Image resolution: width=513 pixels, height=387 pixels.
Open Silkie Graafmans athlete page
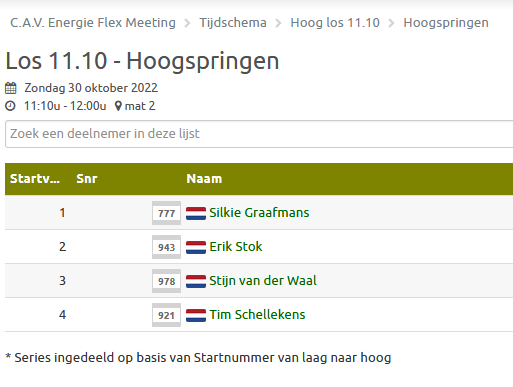[259, 213]
